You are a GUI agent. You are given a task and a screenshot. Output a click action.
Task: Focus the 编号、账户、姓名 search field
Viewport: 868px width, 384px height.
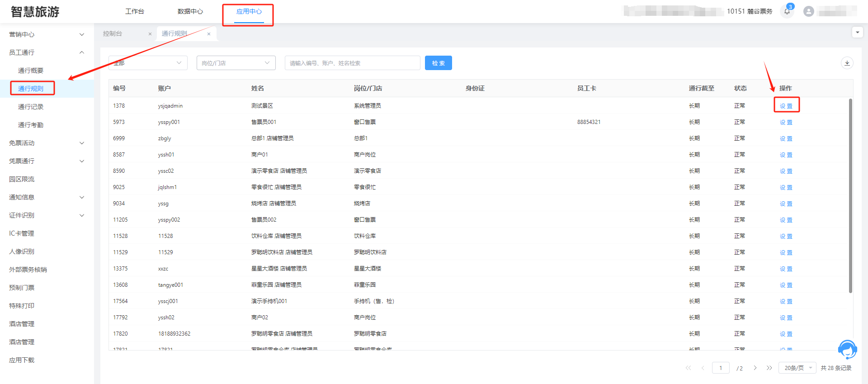click(352, 63)
